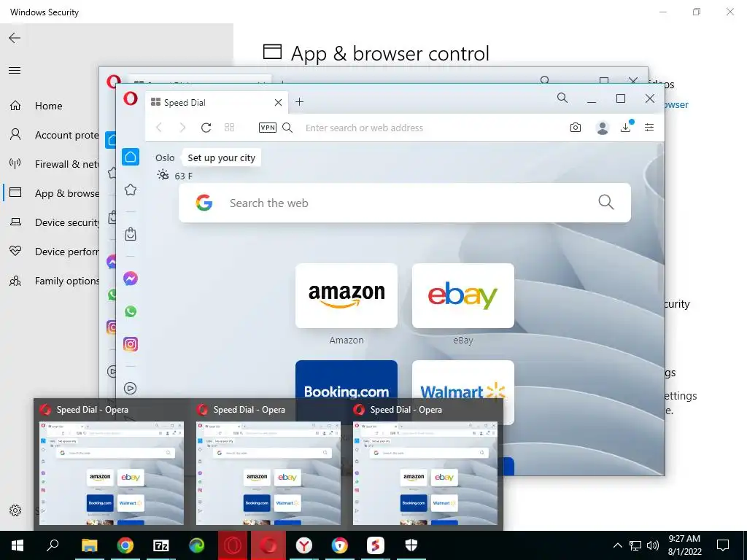Click the Google Search the web box
This screenshot has height=560, width=747.
pos(404,203)
